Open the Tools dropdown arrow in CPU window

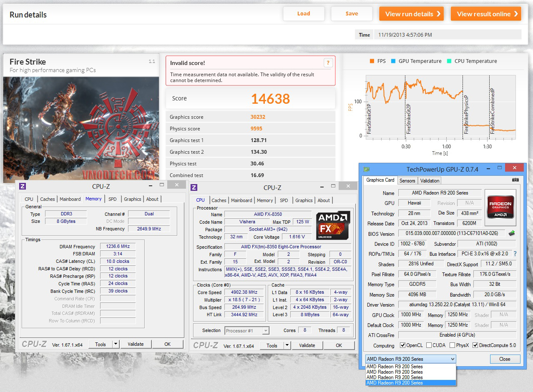pos(287,345)
